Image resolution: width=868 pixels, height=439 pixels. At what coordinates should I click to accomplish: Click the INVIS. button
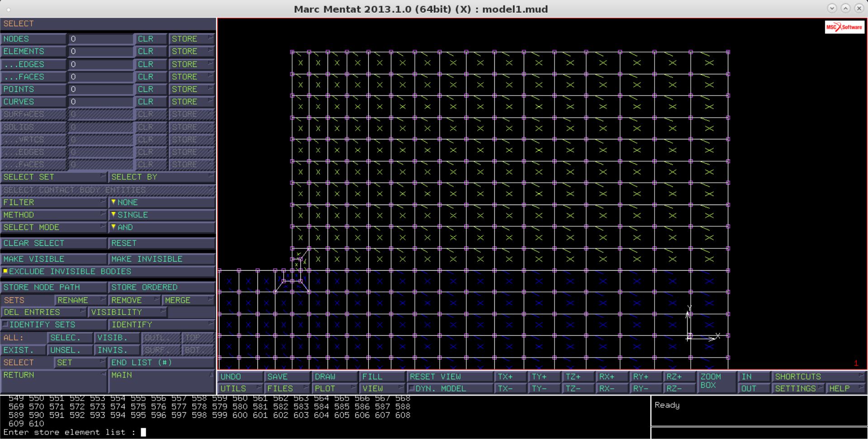[117, 350]
